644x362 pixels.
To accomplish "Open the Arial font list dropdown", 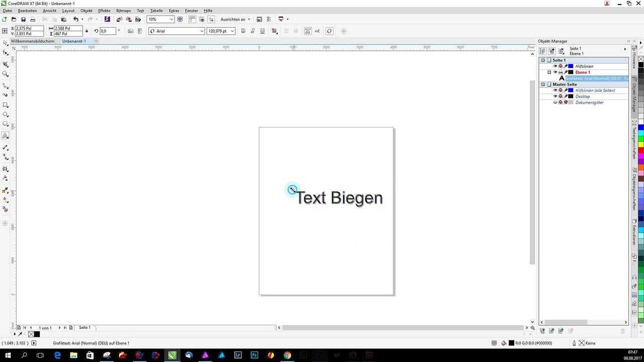I will click(x=202, y=31).
